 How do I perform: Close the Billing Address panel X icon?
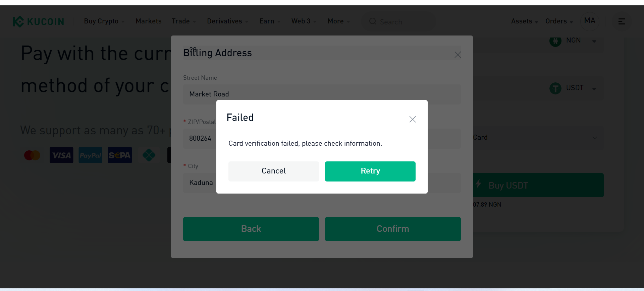click(458, 55)
